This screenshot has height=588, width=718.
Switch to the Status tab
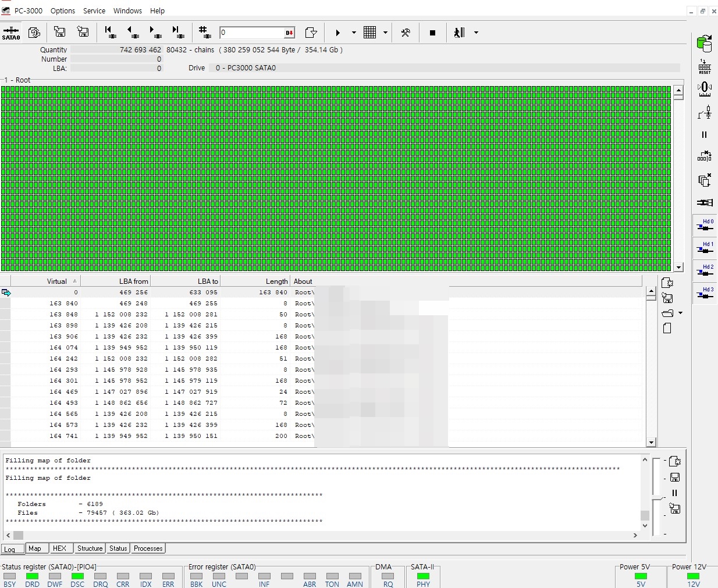tap(118, 548)
